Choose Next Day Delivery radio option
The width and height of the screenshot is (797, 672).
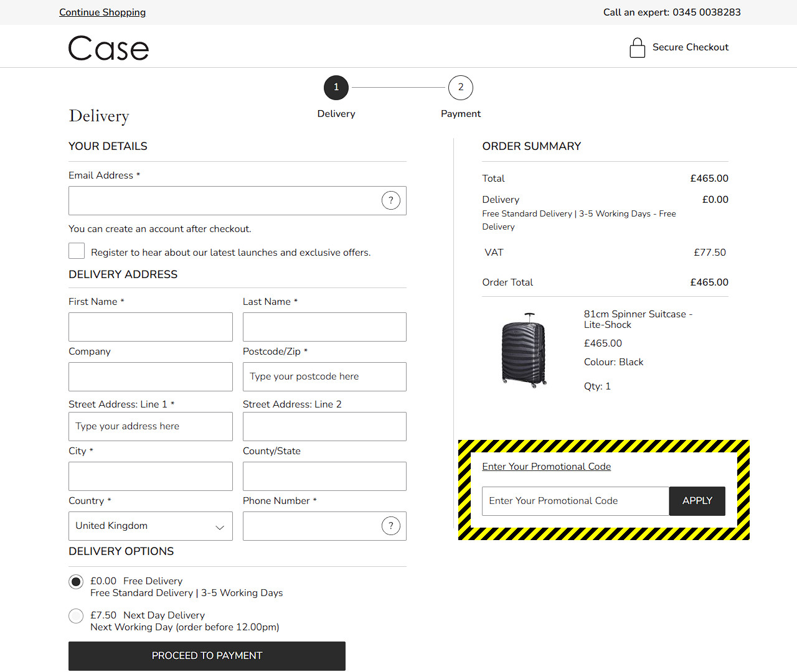point(76,616)
